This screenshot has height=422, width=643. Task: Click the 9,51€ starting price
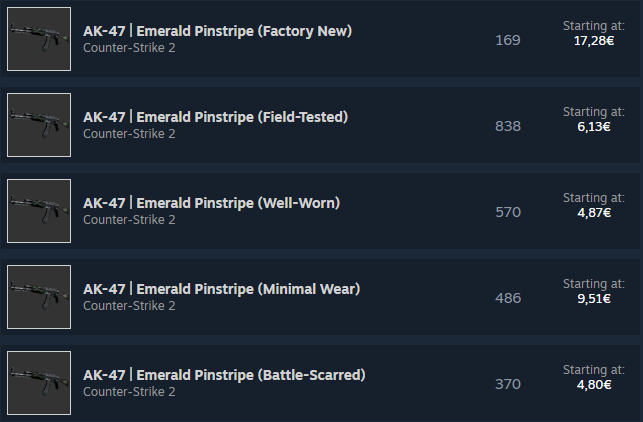point(593,299)
